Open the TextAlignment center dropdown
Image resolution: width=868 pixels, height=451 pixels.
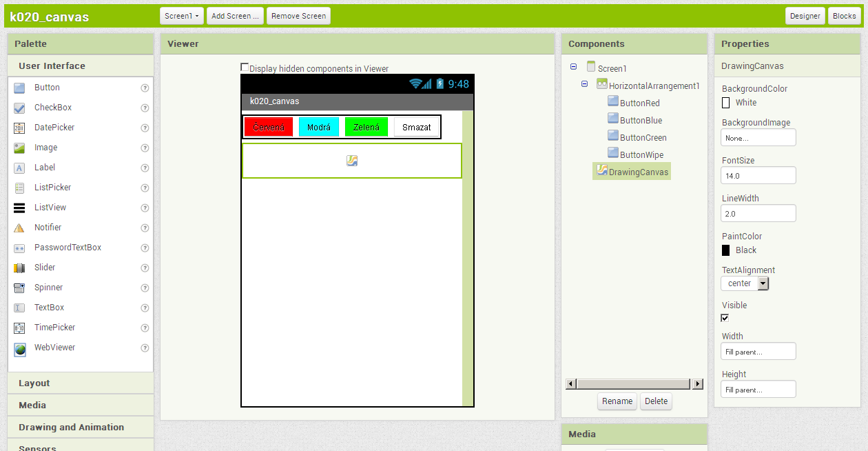(x=745, y=283)
